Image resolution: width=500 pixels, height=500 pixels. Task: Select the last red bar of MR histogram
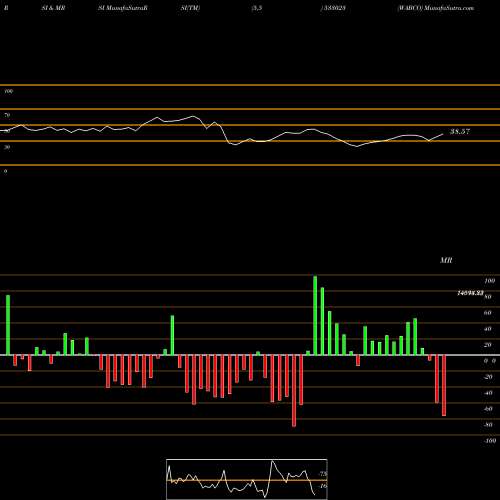pyautogui.click(x=444, y=385)
